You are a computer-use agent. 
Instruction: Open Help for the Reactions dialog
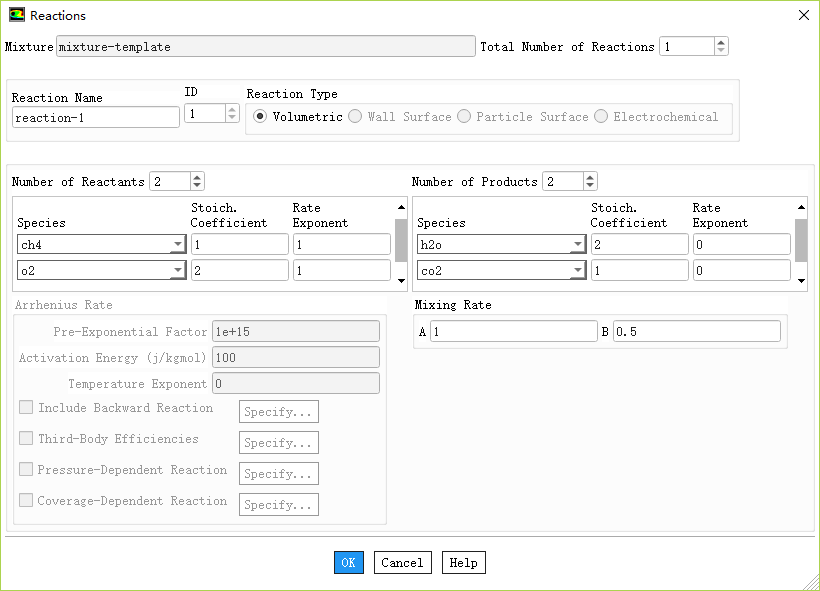tap(463, 563)
